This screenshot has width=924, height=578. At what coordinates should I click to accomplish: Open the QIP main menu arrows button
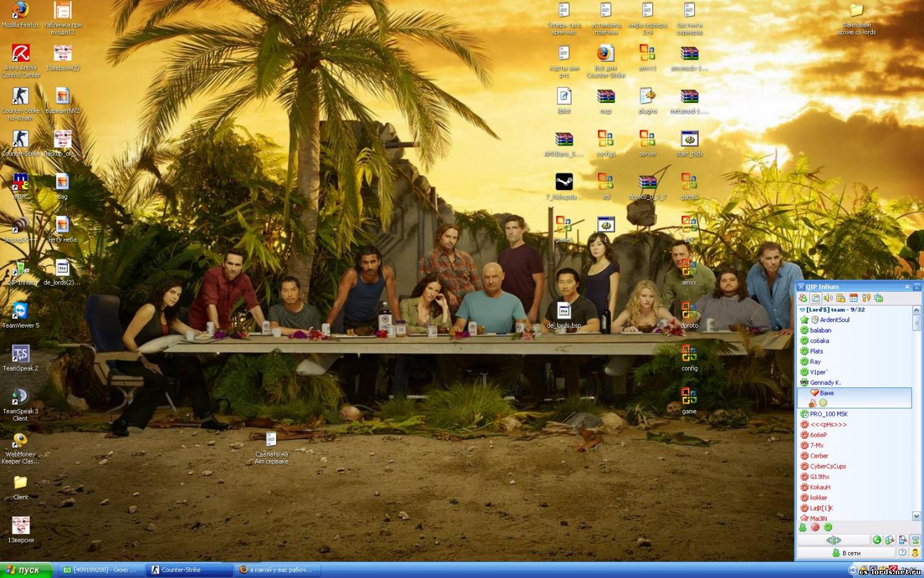(833, 540)
